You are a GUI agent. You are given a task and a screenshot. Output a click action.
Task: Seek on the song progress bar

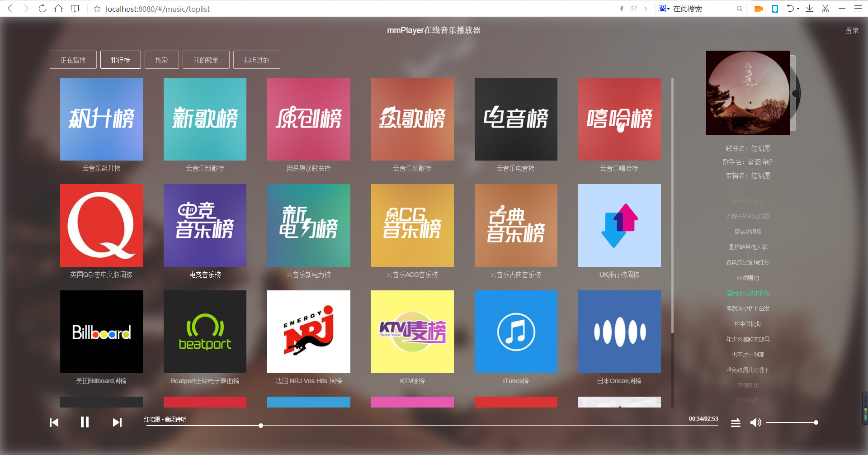click(x=432, y=426)
